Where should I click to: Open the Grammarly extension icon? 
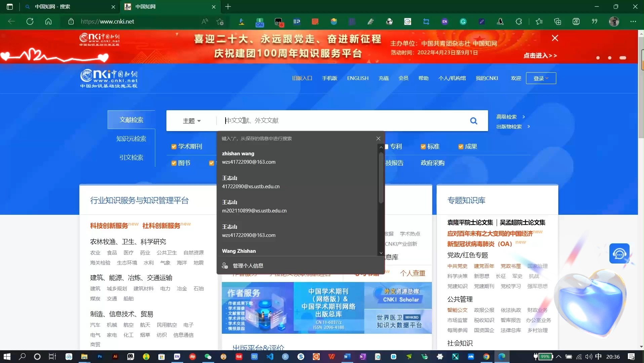pyautogui.click(x=463, y=21)
